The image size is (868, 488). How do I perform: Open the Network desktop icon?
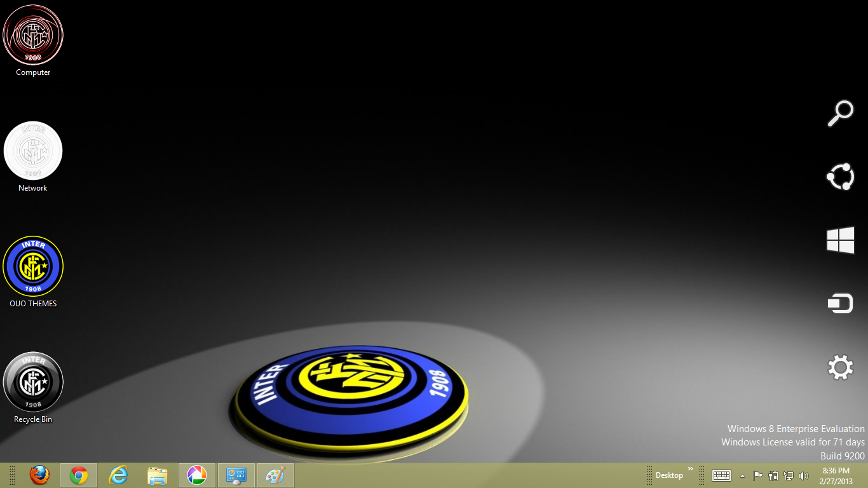tap(33, 156)
